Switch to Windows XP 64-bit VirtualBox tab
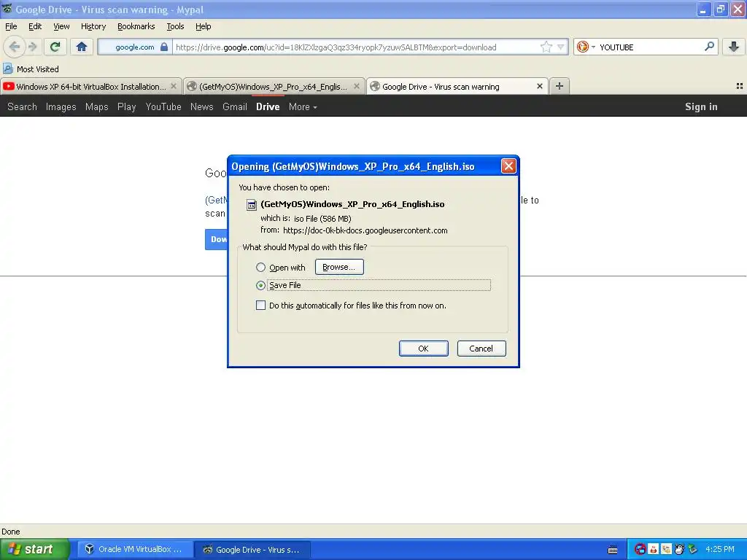 click(x=91, y=86)
